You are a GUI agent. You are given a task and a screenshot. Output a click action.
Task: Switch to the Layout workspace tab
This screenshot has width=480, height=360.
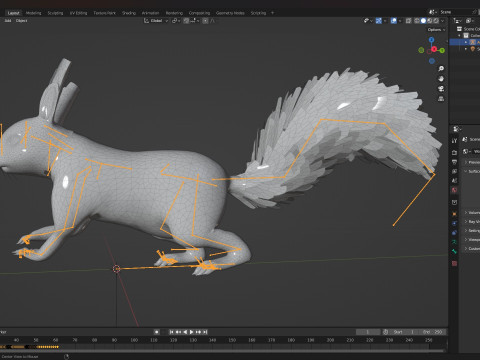tap(13, 13)
